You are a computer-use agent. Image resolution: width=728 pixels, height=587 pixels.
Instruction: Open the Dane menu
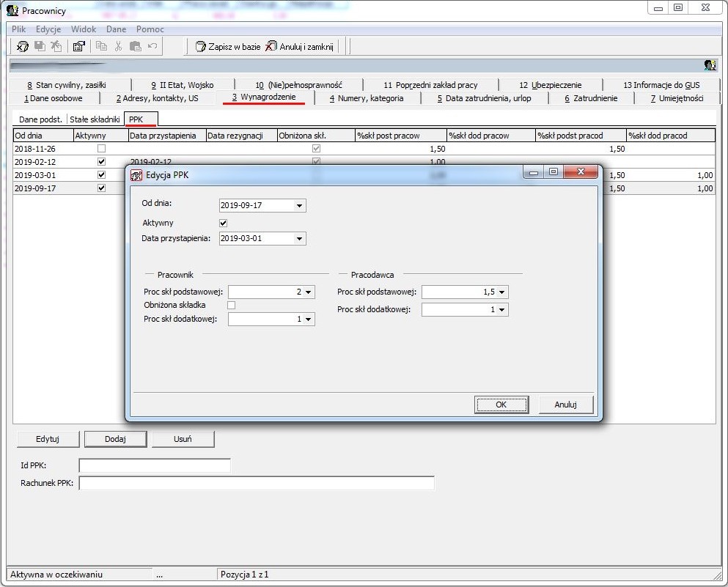[116, 29]
